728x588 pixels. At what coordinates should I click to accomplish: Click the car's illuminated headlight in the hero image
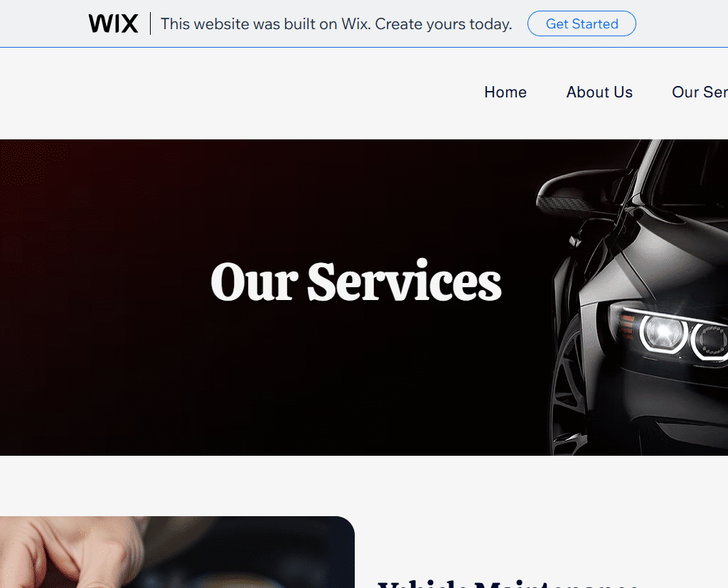[664, 332]
